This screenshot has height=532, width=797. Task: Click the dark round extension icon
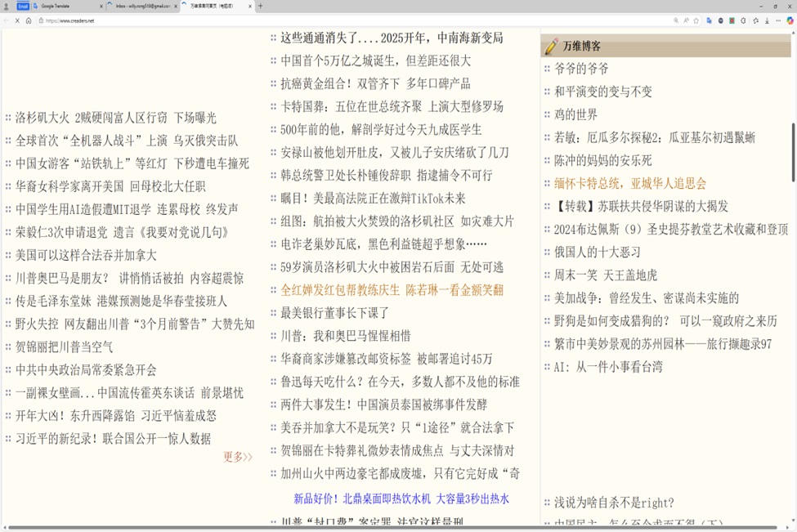(721, 20)
